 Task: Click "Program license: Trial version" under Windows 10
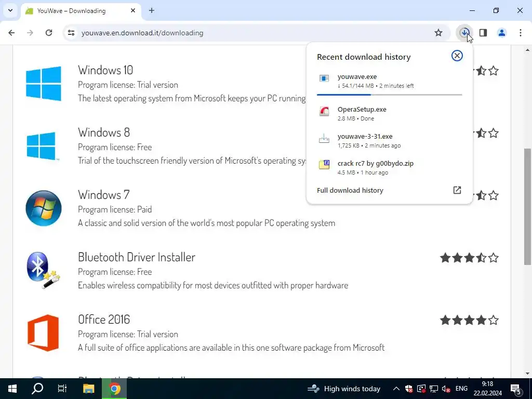[128, 85]
